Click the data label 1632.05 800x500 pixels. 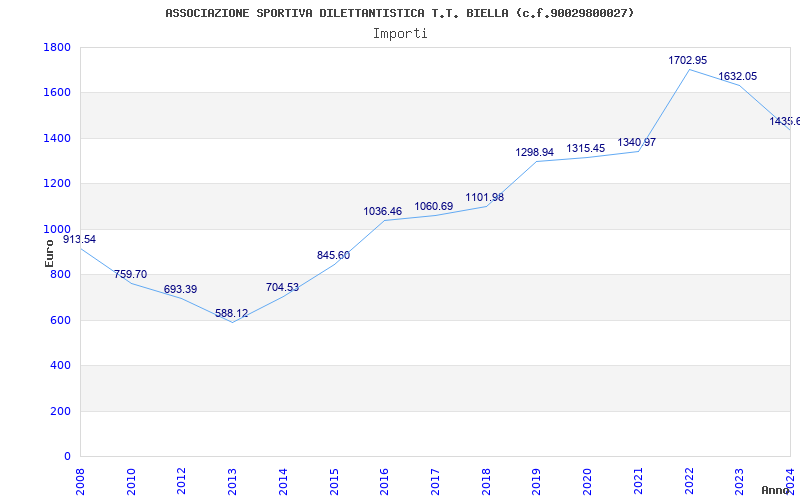737,77
